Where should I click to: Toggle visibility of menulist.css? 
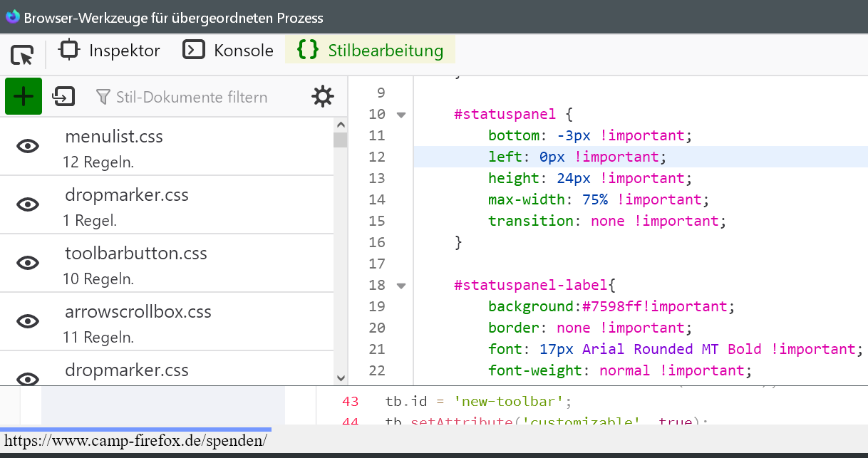point(28,146)
